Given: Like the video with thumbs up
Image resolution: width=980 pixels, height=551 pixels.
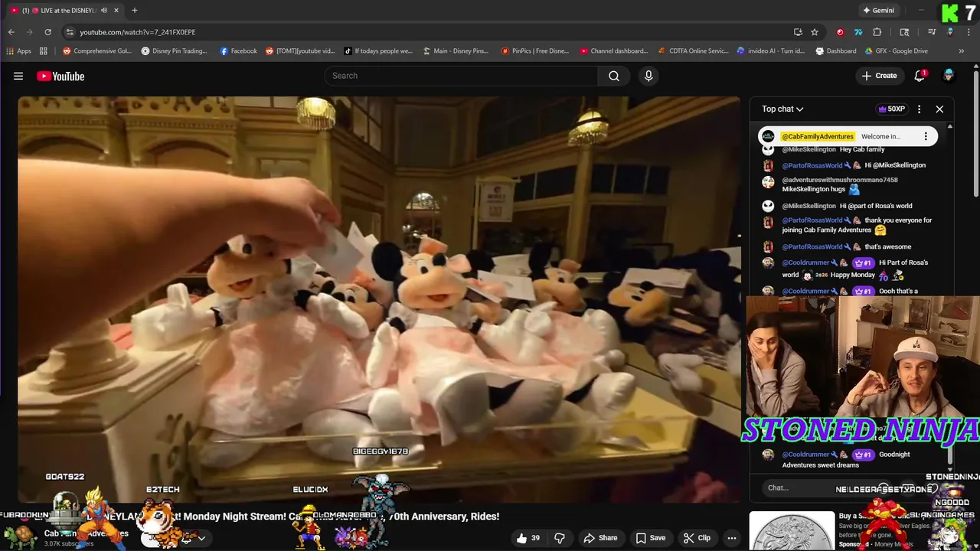Looking at the screenshot, I should click(x=528, y=538).
